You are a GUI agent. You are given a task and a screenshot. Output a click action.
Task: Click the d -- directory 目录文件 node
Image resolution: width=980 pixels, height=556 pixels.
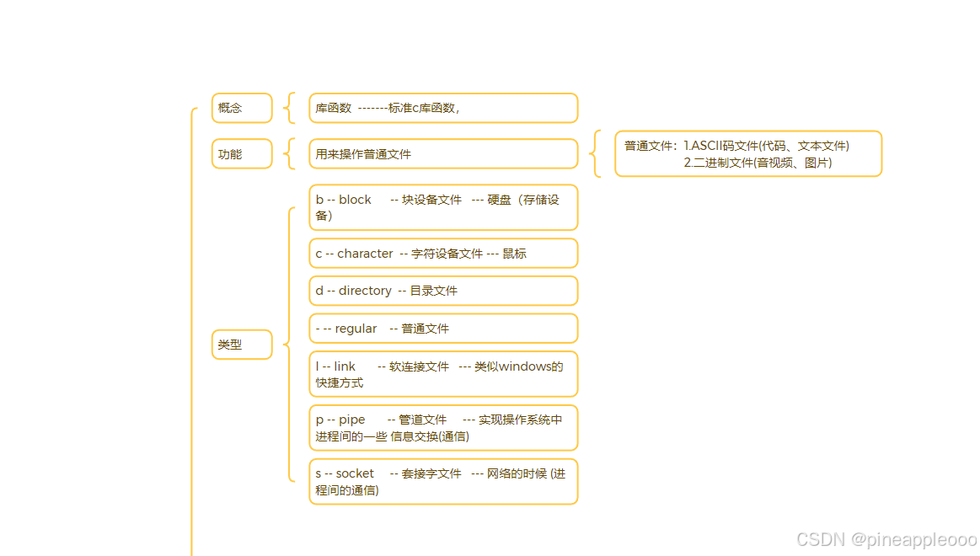pos(443,290)
